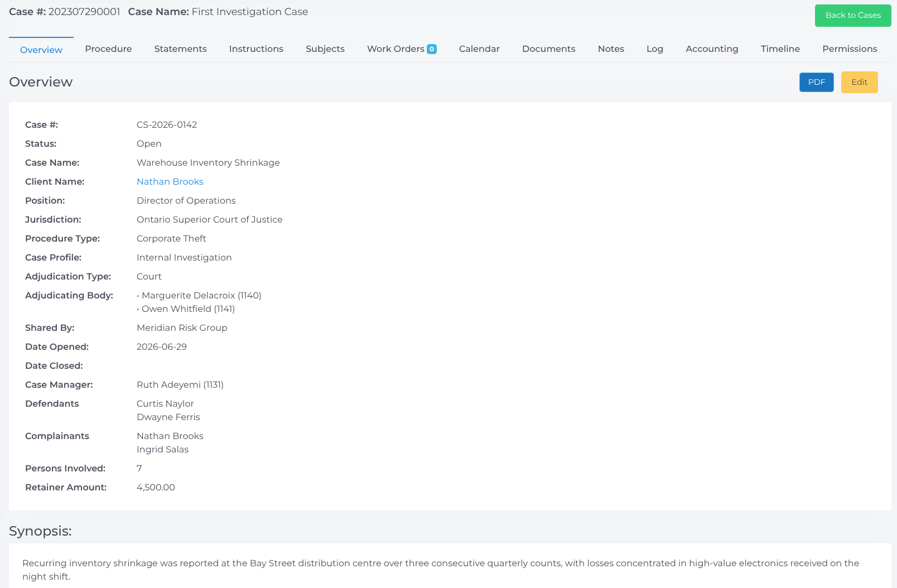Export the overview as PDF
The image size is (897, 588).
coord(817,82)
